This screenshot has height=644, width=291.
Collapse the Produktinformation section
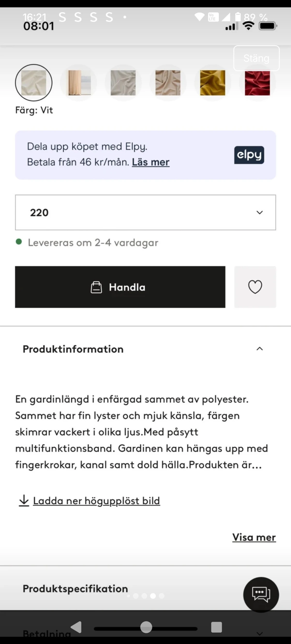click(x=259, y=349)
